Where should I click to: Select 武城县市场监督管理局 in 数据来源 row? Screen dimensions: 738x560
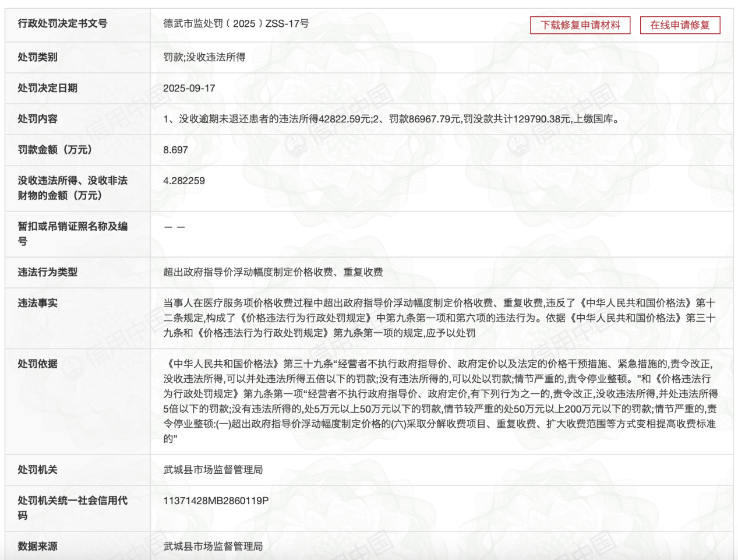pos(213,547)
